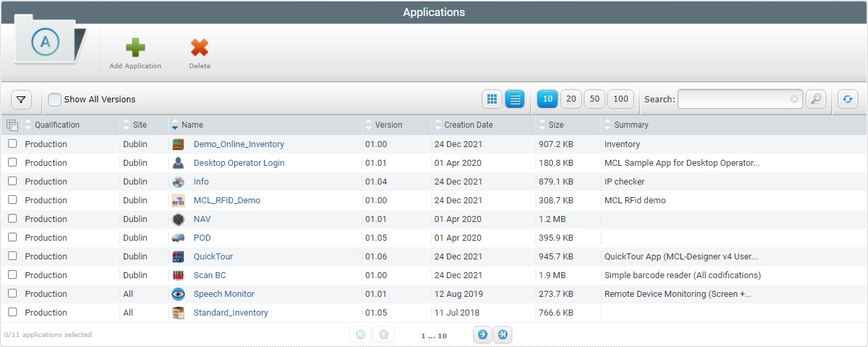Open the Desktop Operator Login link

pyautogui.click(x=239, y=163)
